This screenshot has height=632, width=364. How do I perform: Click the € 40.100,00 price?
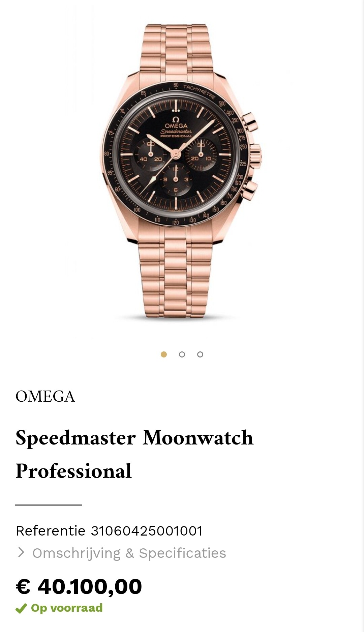pos(79,586)
